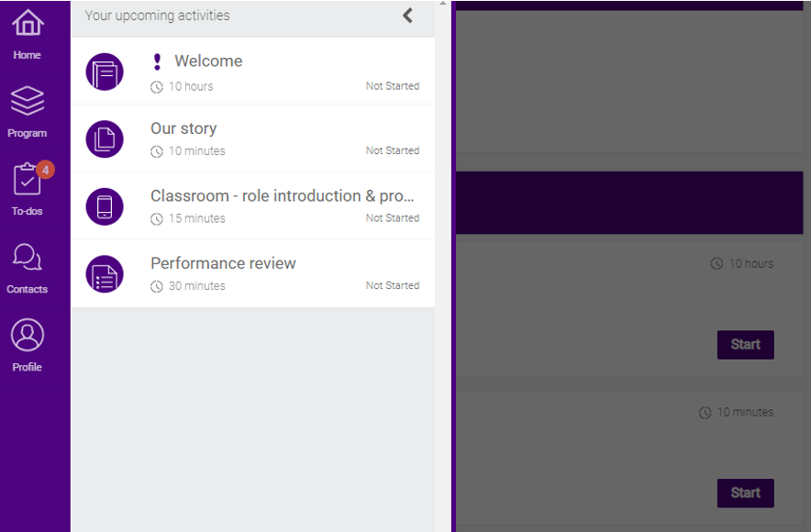Open the Home section
Viewport: 811px width, 532px height.
coord(27,34)
